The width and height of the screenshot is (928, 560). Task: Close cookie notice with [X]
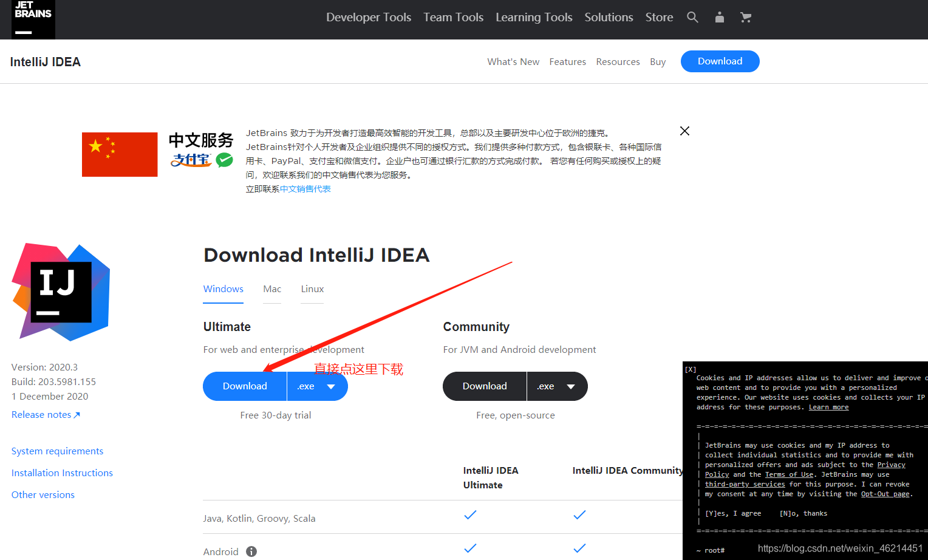[691, 369]
